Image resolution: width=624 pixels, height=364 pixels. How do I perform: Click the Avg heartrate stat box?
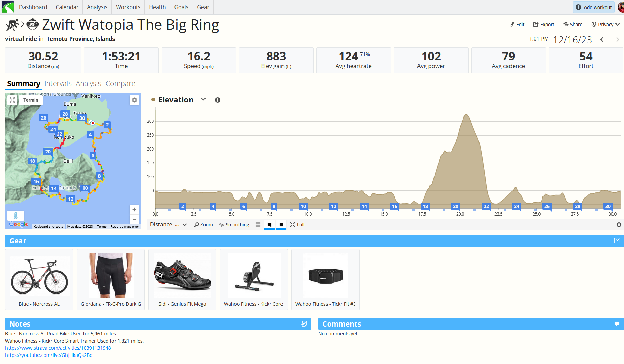point(354,60)
